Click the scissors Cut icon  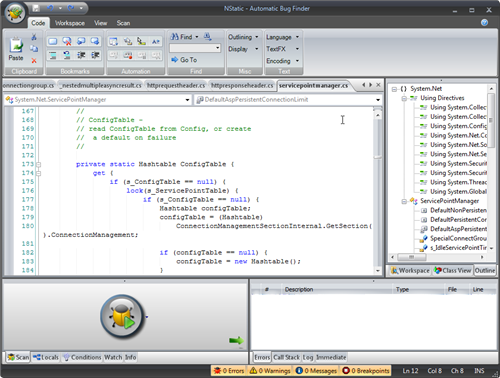[34, 37]
